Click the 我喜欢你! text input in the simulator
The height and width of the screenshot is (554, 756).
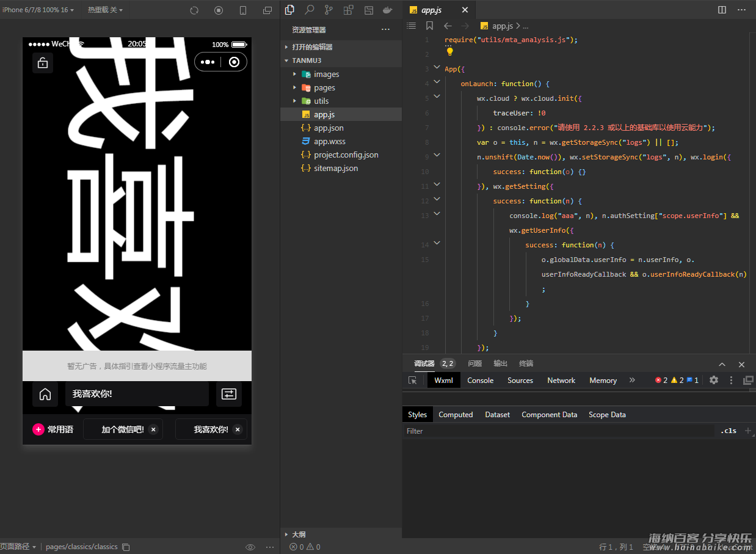click(137, 394)
